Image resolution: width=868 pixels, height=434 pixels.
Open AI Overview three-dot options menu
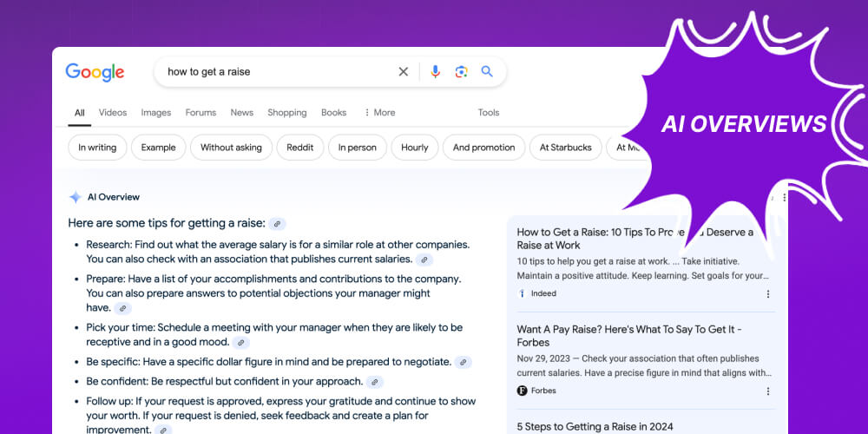pyautogui.click(x=784, y=197)
